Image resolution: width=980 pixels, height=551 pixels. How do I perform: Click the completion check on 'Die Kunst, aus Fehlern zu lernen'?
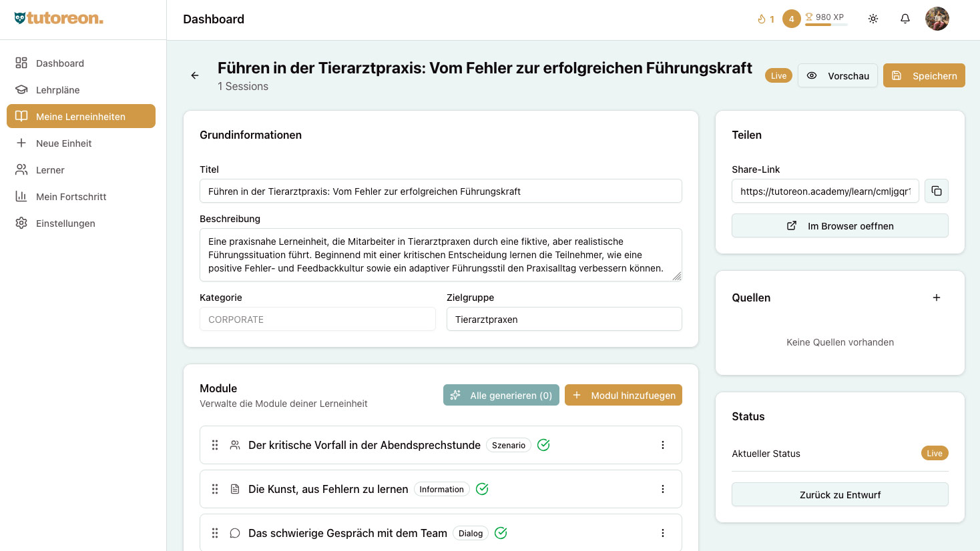pyautogui.click(x=482, y=489)
